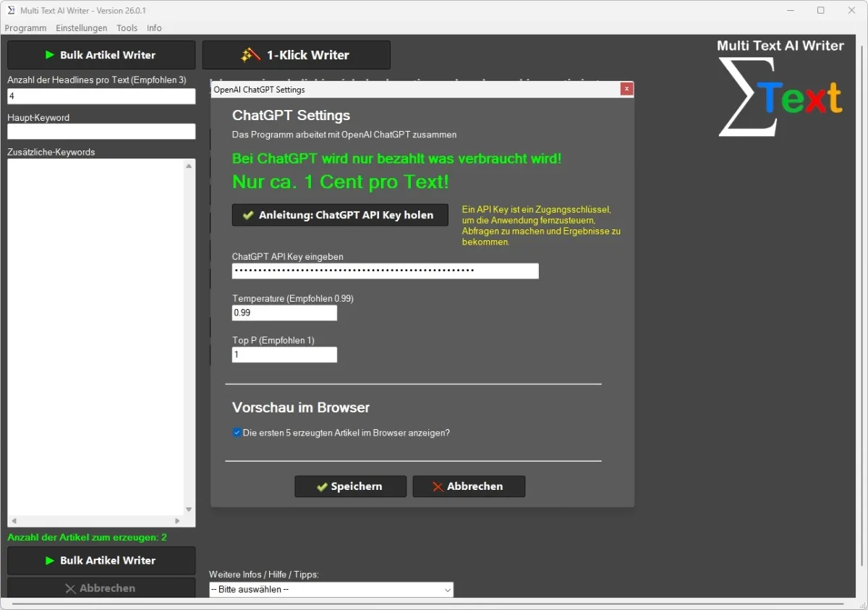Focus the Anzahl der Headlines input field
Image resolution: width=868 pixels, height=610 pixels.
click(x=101, y=96)
